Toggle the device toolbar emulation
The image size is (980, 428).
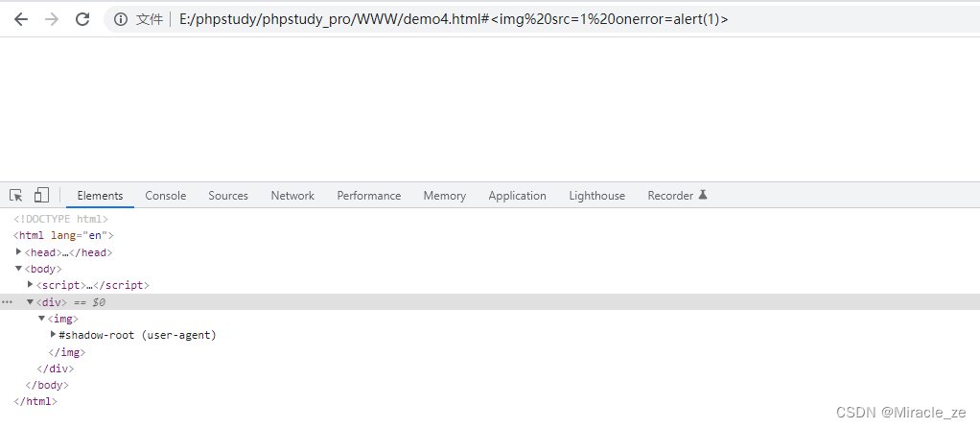(41, 196)
